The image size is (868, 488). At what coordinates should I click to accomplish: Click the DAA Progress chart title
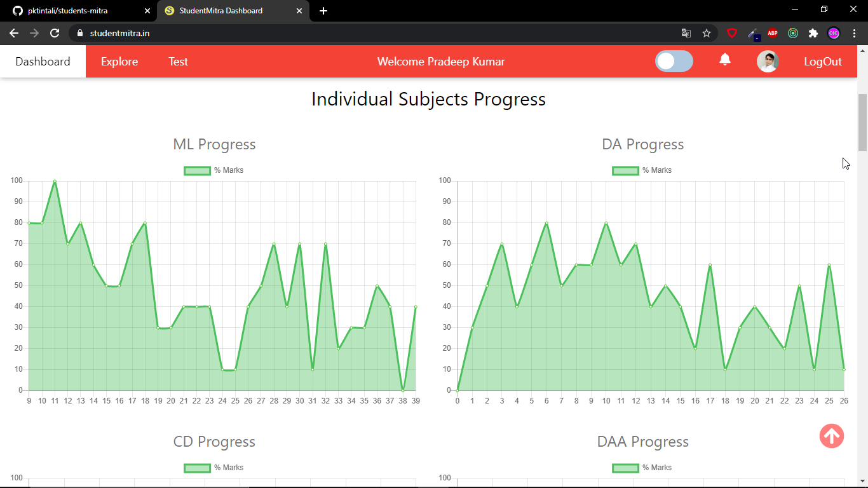(x=643, y=442)
